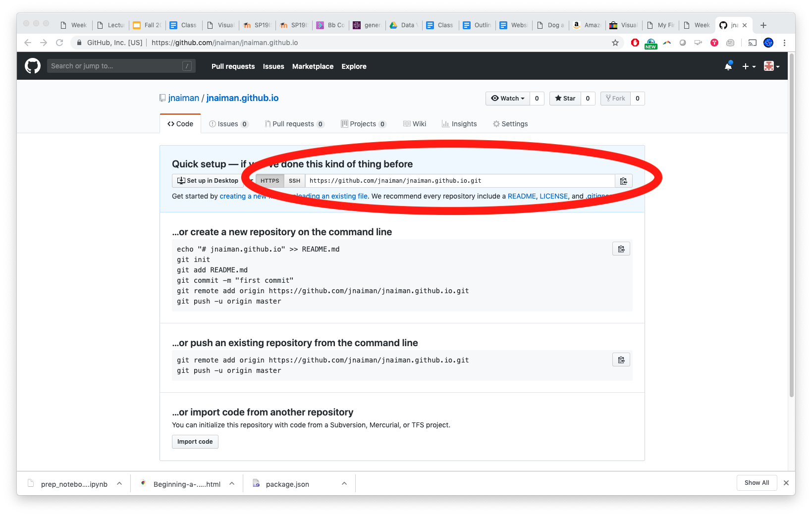Open the Settings tab
This screenshot has height=516, width=812.
[x=510, y=124]
